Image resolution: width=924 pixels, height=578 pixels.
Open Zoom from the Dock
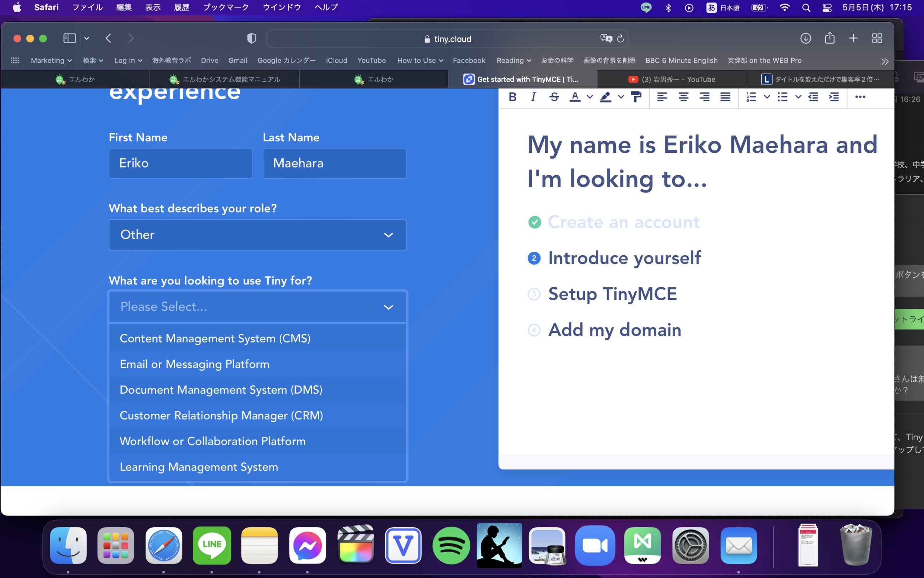(595, 546)
